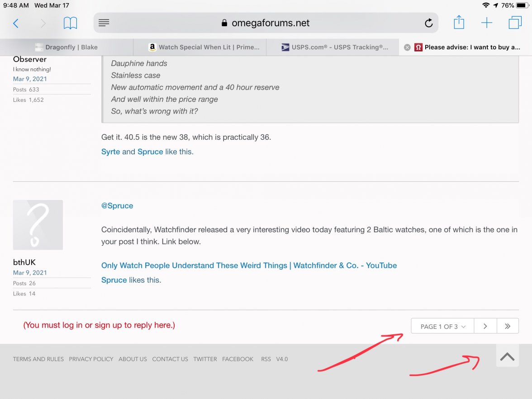Switch to the USPS Tracking tab

click(335, 47)
